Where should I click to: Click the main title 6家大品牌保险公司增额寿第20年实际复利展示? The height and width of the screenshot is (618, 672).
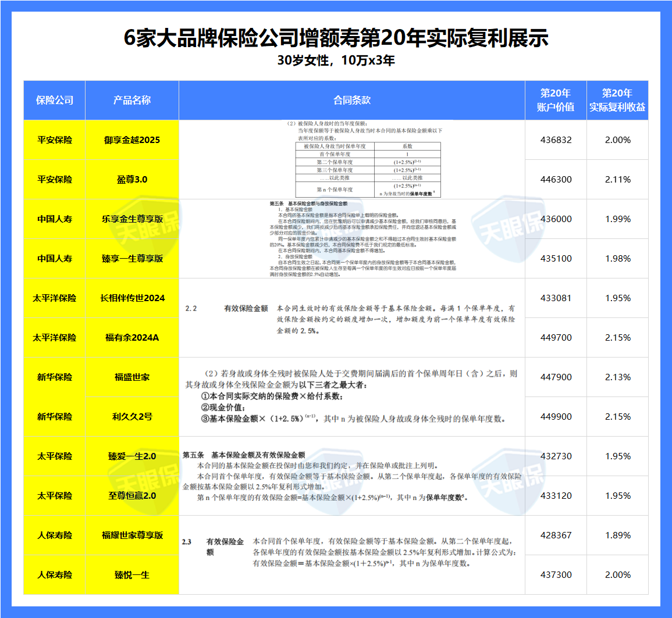pos(336,36)
